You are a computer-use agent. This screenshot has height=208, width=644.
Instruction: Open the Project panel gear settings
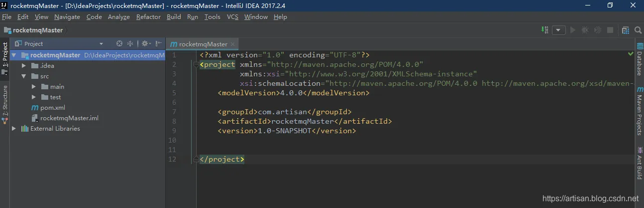point(145,44)
